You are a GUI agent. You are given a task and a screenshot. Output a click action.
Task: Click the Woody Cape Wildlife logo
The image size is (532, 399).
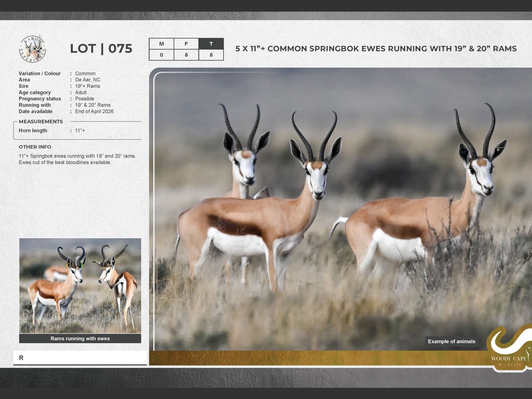coord(509,348)
